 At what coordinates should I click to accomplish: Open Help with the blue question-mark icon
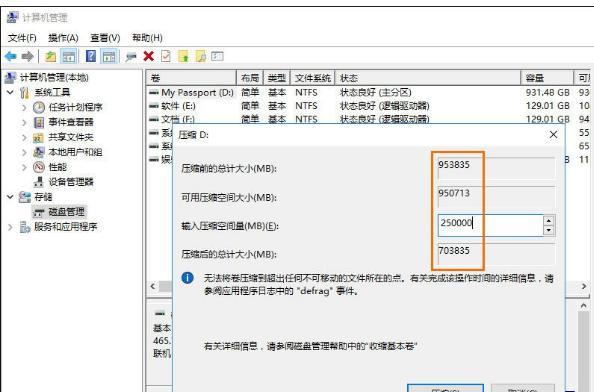[x=91, y=56]
